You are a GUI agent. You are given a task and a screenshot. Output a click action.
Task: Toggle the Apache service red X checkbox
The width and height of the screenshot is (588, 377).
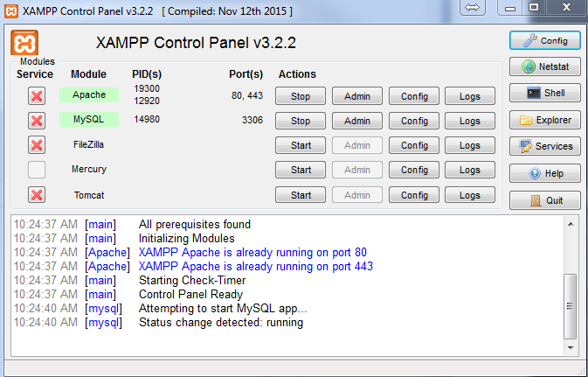(x=37, y=96)
